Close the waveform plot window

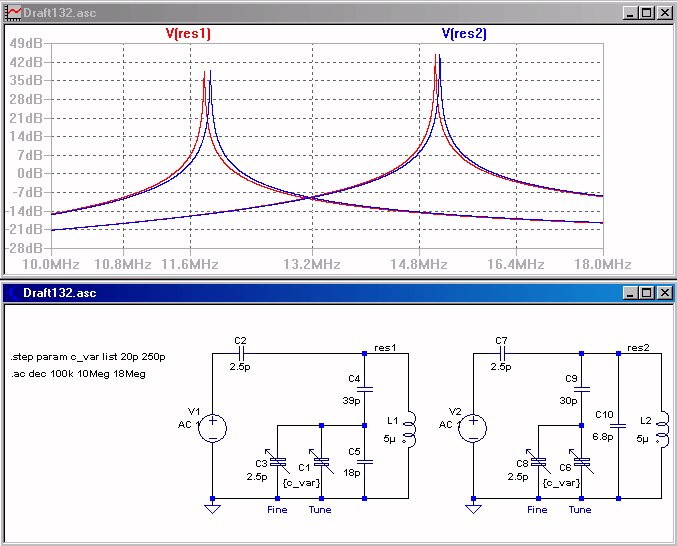(665, 13)
